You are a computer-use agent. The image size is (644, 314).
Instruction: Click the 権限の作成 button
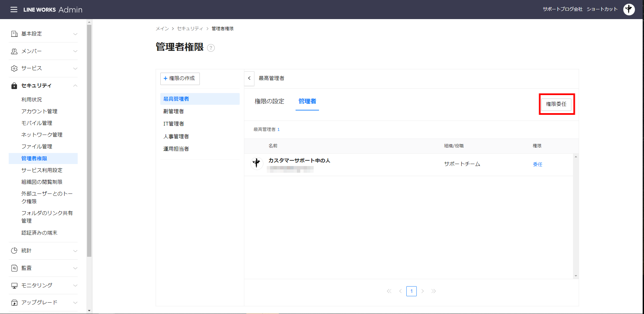tap(180, 79)
